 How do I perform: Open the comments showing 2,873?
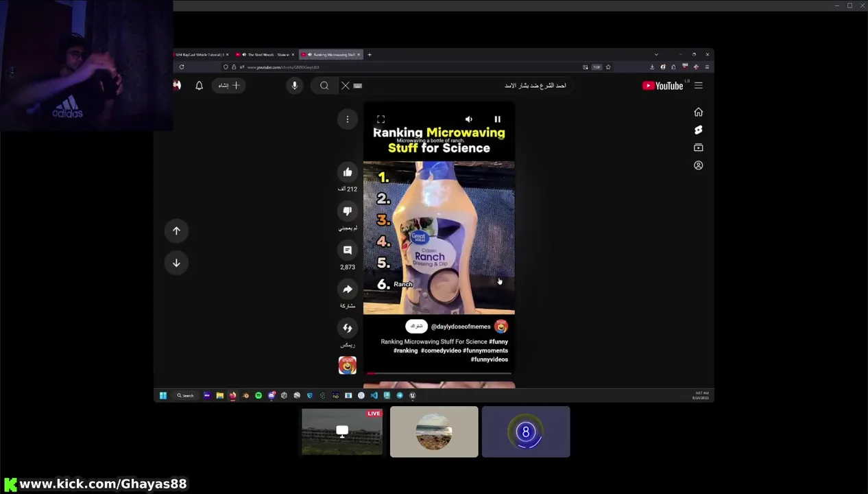(348, 250)
